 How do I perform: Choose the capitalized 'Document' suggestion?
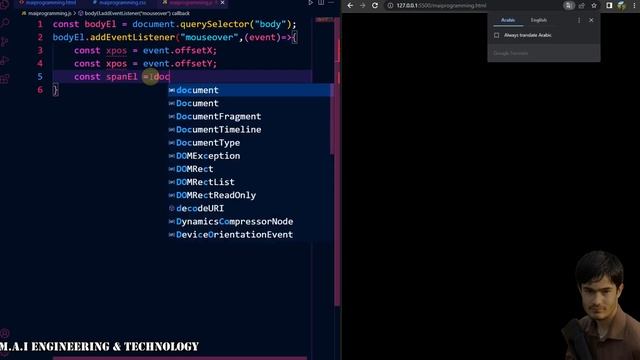250,103
